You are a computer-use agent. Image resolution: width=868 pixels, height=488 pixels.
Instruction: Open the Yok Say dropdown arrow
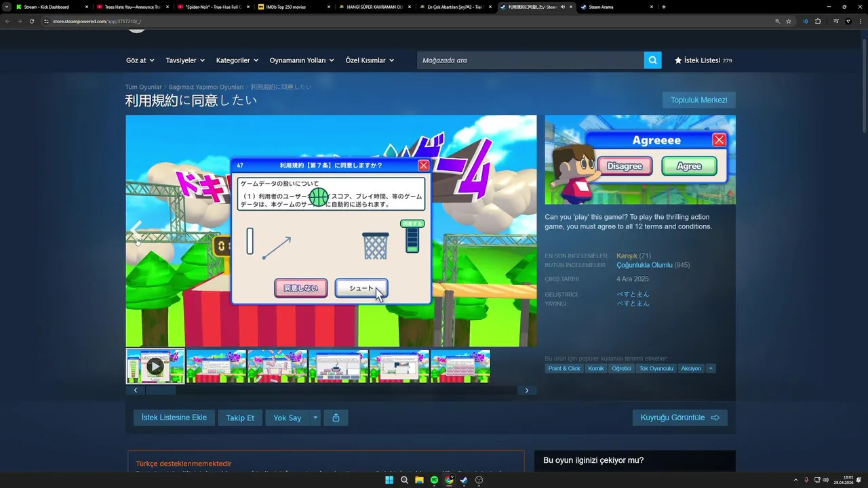tap(315, 418)
